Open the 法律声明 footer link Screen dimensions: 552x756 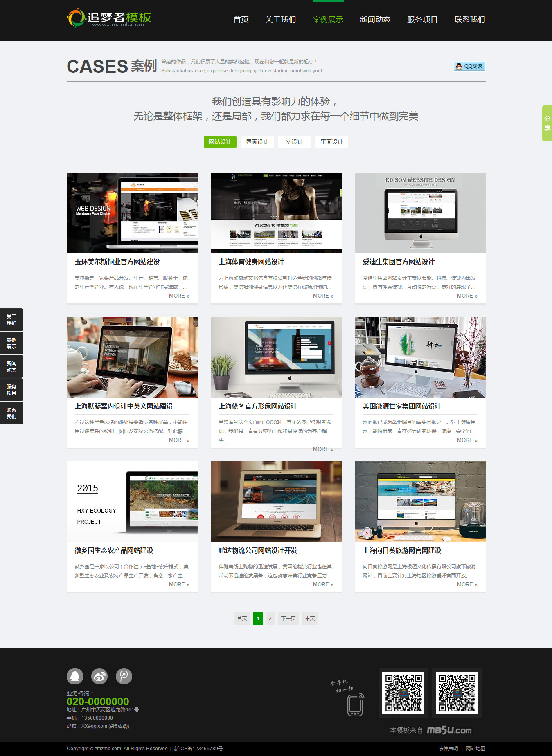pyautogui.click(x=448, y=749)
